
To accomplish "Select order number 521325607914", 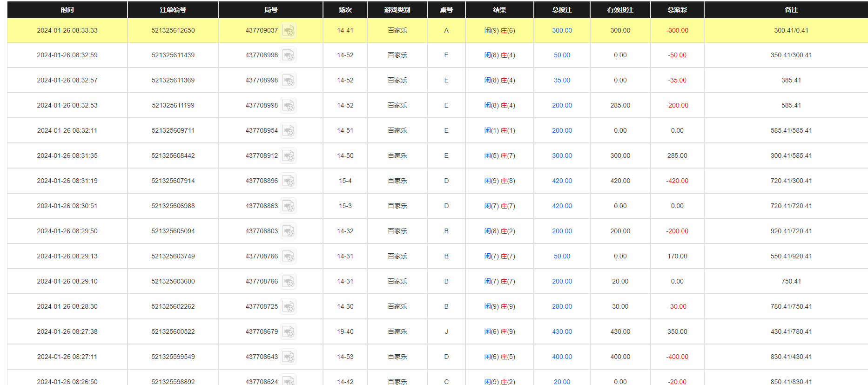I will (173, 181).
